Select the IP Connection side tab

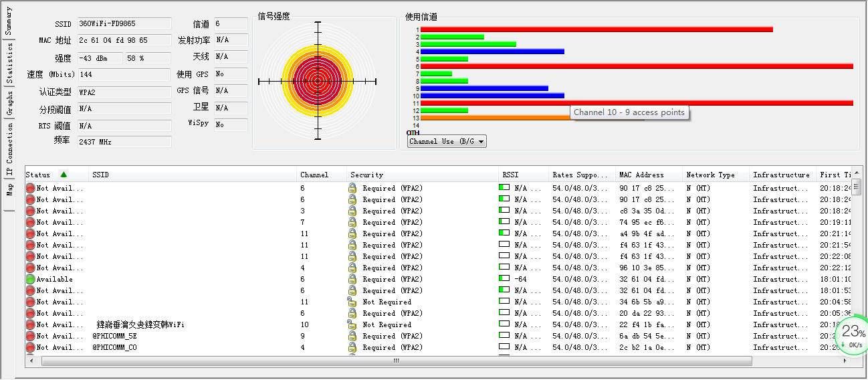(9, 149)
